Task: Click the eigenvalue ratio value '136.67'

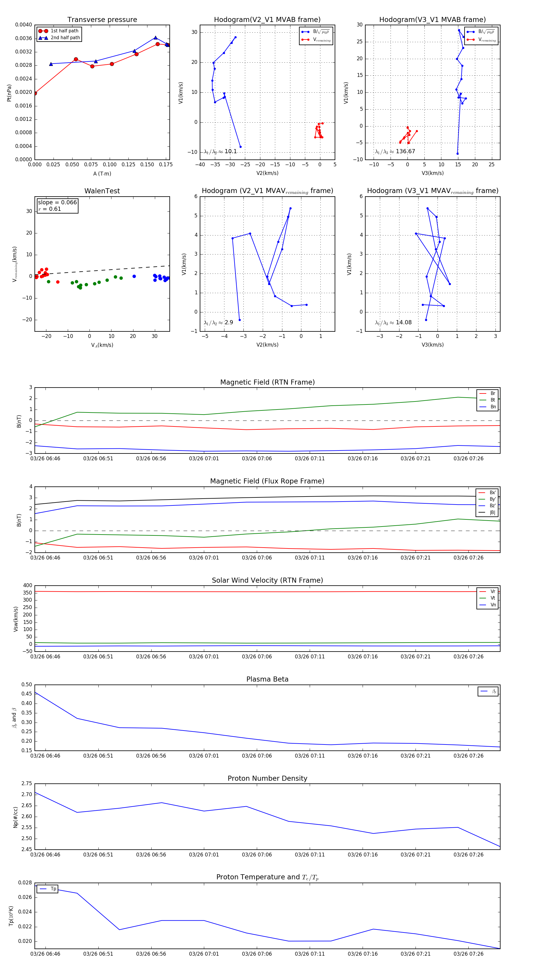Action: [x=405, y=151]
